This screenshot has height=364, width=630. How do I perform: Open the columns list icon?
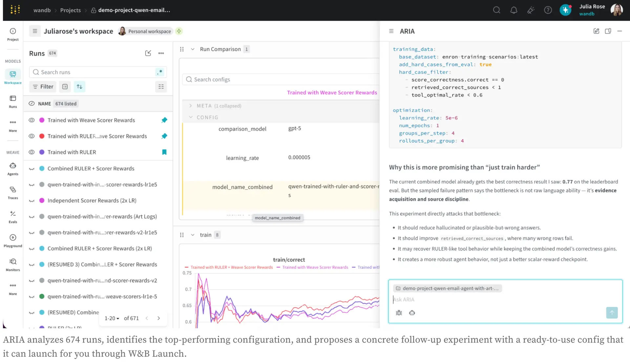coord(161,87)
